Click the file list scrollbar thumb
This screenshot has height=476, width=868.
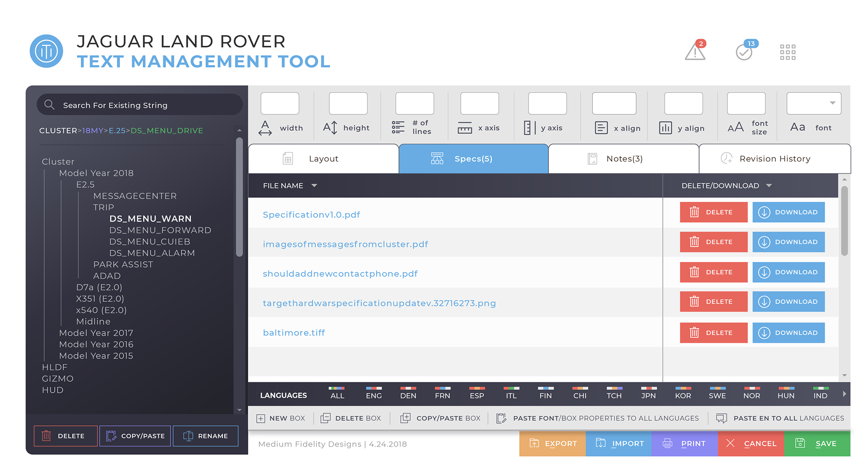[844, 221]
